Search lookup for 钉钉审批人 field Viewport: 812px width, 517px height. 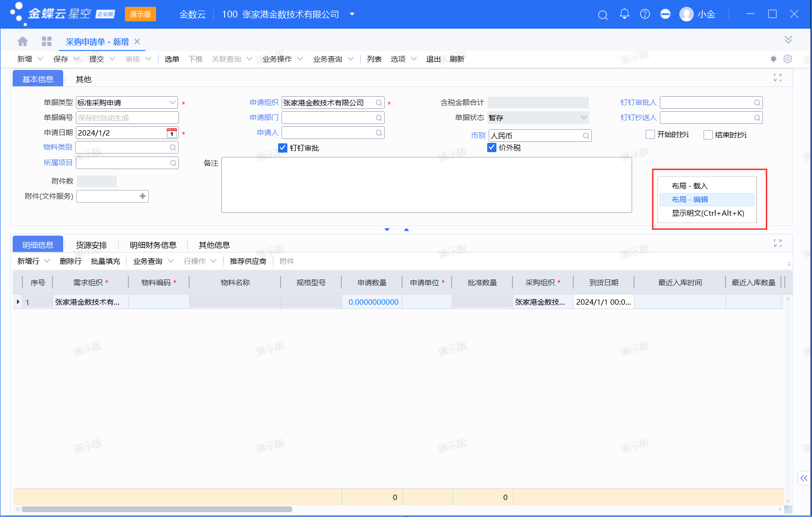tap(757, 103)
